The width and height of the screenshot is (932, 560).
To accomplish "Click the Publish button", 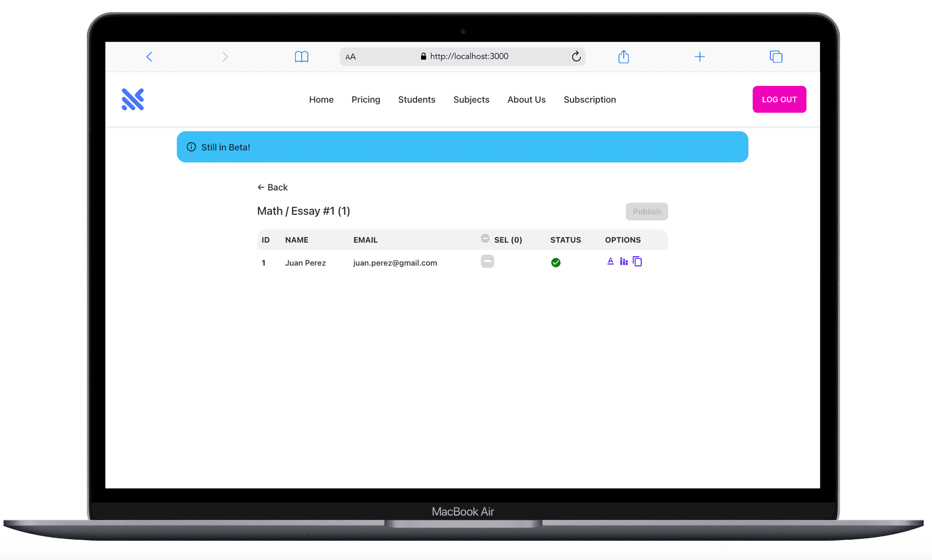I will [x=647, y=212].
